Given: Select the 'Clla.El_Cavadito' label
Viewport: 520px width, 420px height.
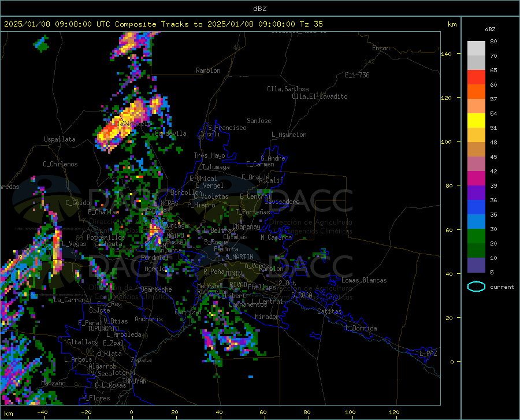Looking at the screenshot, I should click(x=320, y=96).
